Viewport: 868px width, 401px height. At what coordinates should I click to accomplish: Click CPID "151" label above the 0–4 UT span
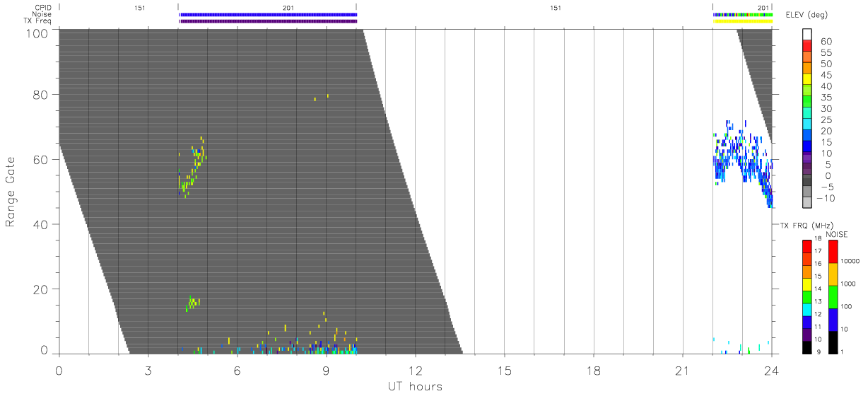tap(139, 8)
